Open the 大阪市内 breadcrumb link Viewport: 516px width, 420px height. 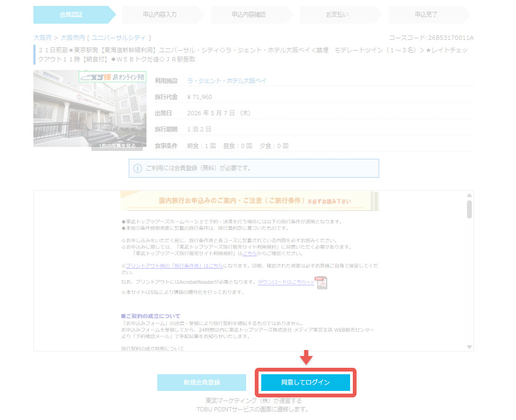[x=73, y=38]
